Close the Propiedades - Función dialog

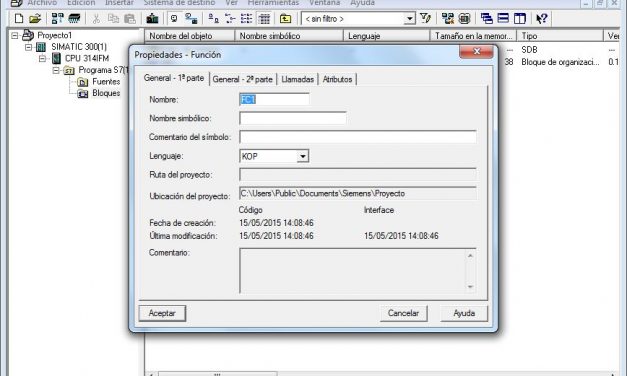click(476, 52)
